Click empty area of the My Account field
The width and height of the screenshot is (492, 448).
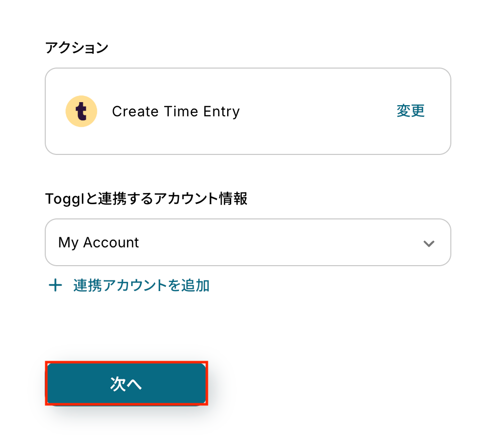(280, 243)
